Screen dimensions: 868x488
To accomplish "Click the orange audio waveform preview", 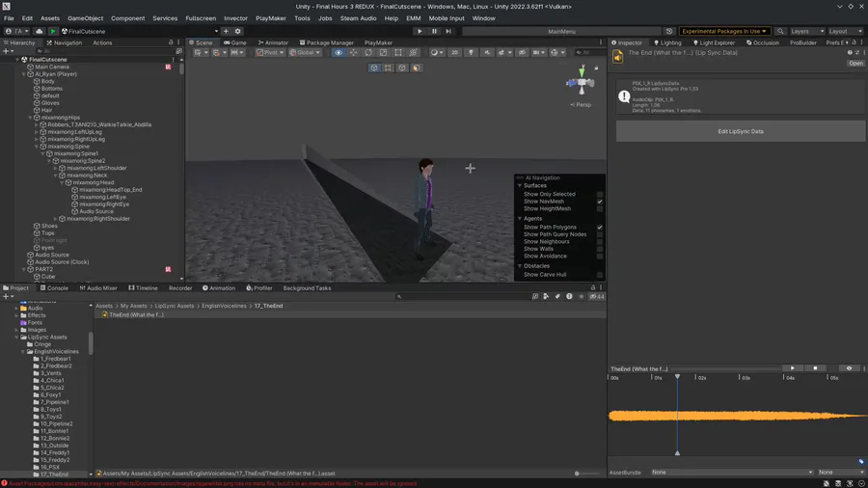I will coord(738,416).
